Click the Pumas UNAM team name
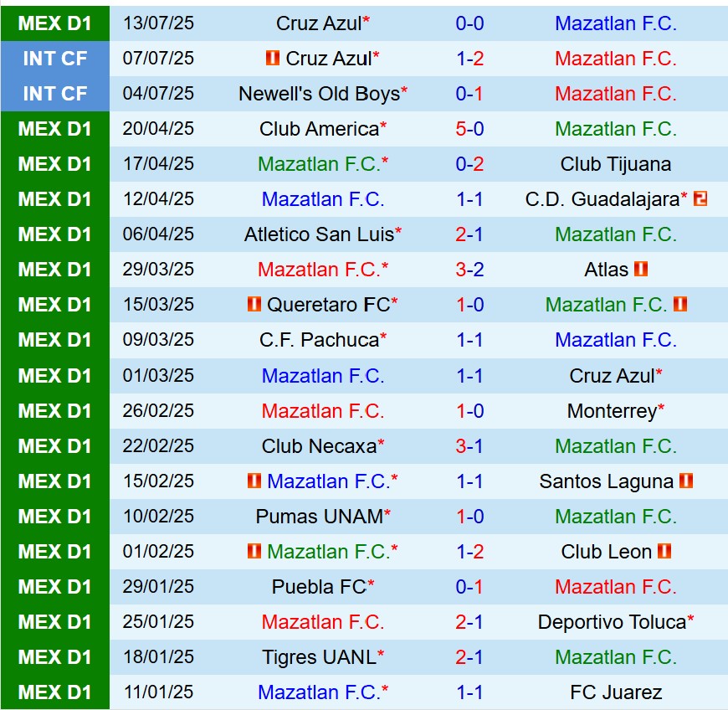The height and width of the screenshot is (710, 728). coord(319,517)
